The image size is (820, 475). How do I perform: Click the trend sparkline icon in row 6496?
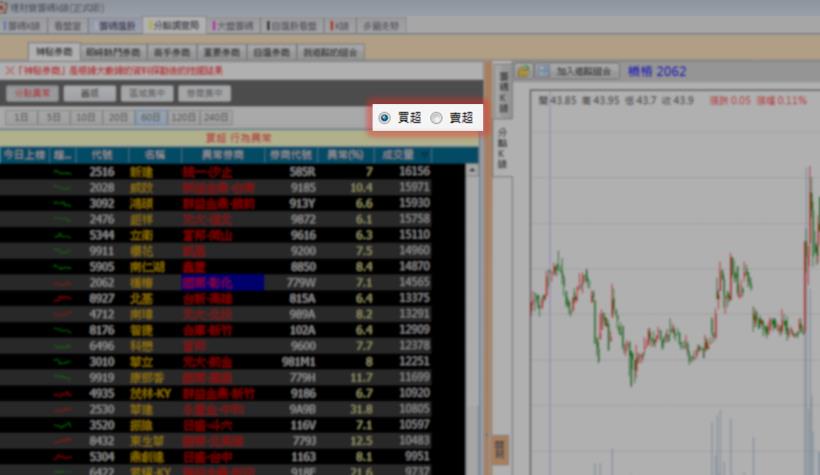point(63,346)
